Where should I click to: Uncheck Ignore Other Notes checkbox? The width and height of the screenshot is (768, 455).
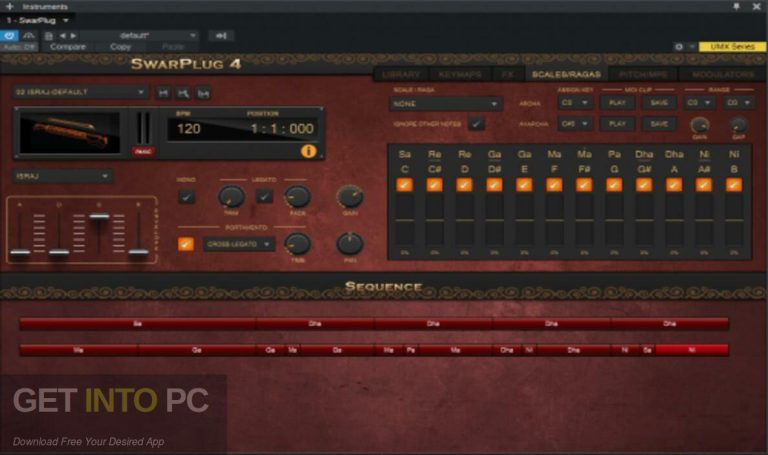[477, 124]
